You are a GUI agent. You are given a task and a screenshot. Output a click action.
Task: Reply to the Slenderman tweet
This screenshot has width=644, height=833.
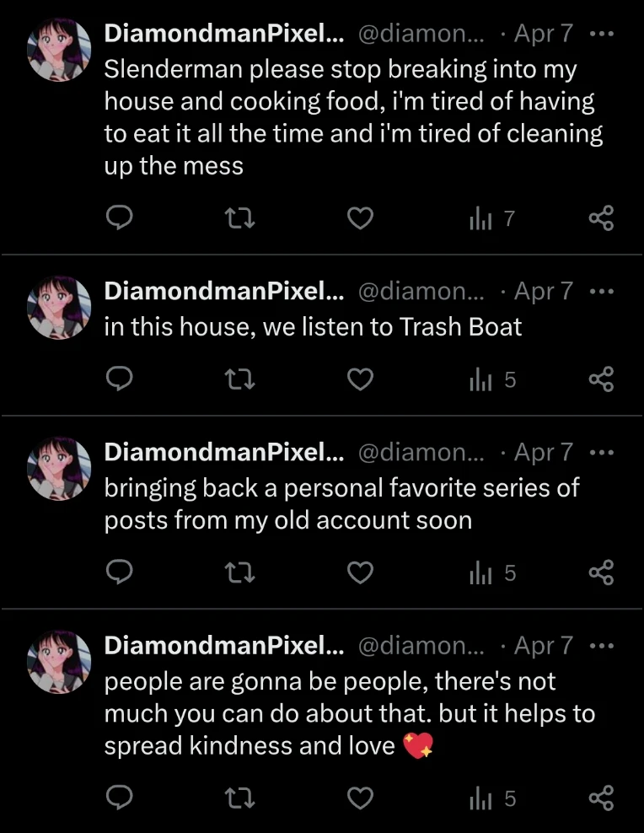(x=120, y=219)
